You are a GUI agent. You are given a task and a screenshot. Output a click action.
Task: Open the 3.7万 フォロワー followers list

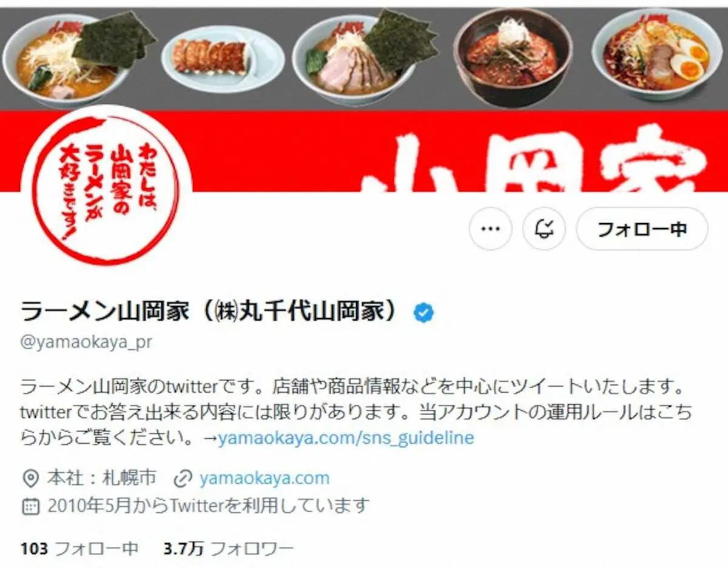[229, 549]
